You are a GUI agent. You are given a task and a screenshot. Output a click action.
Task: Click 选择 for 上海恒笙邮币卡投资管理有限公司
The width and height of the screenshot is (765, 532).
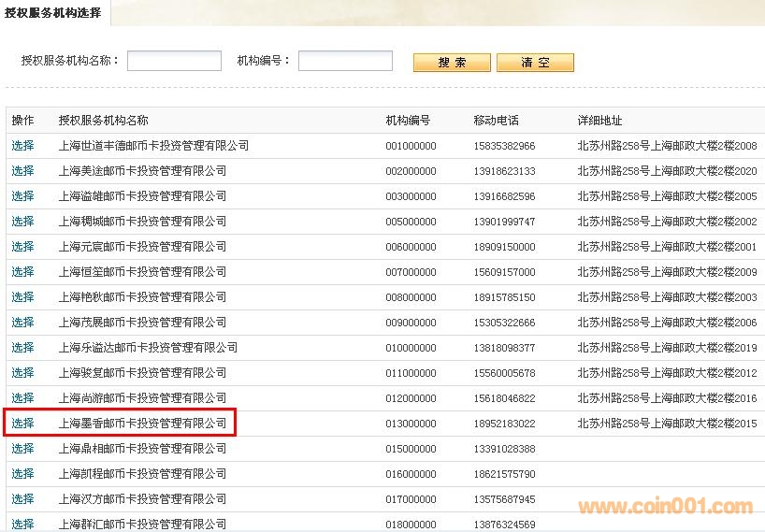click(22, 272)
